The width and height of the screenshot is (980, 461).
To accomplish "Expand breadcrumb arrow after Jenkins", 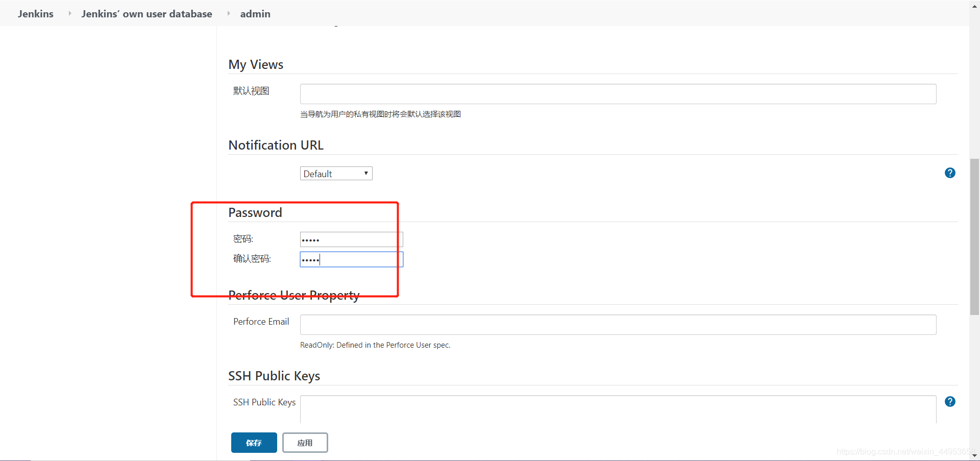I will [69, 13].
